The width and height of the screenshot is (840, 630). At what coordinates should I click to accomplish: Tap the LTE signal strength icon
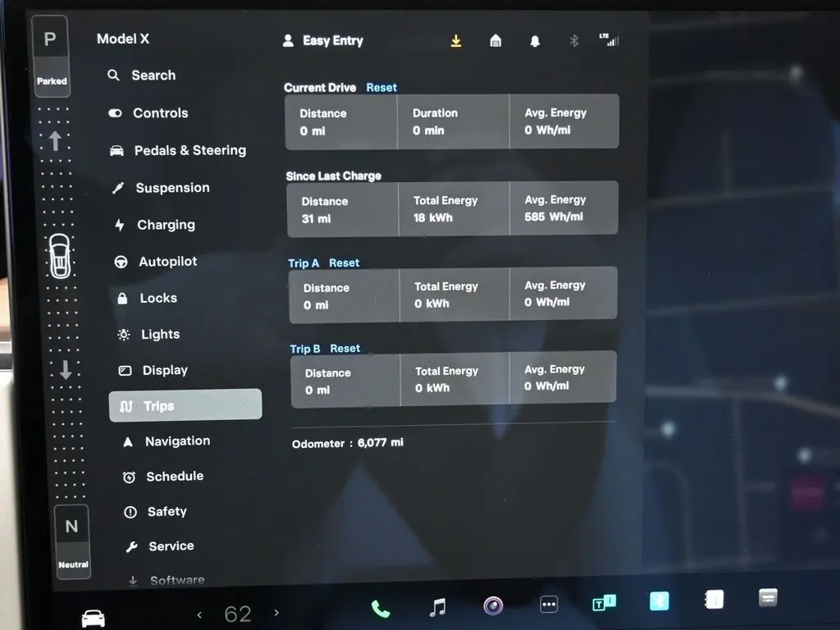tap(609, 39)
